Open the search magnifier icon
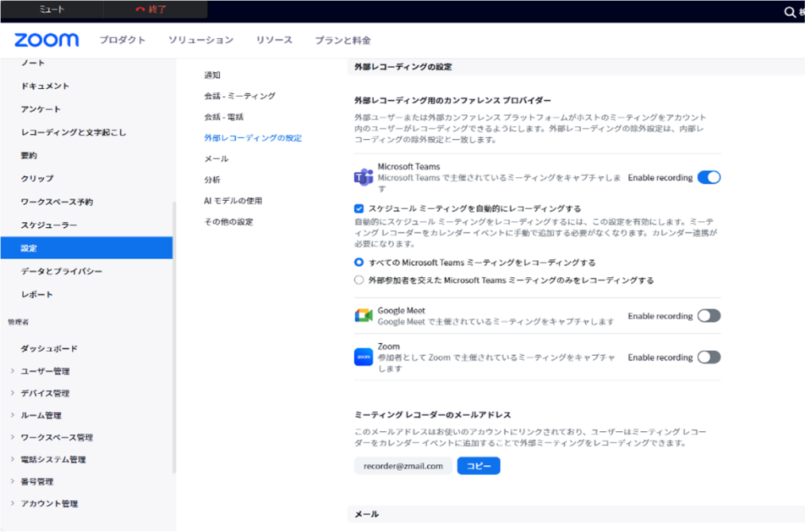The height and width of the screenshot is (532, 805). tap(790, 12)
